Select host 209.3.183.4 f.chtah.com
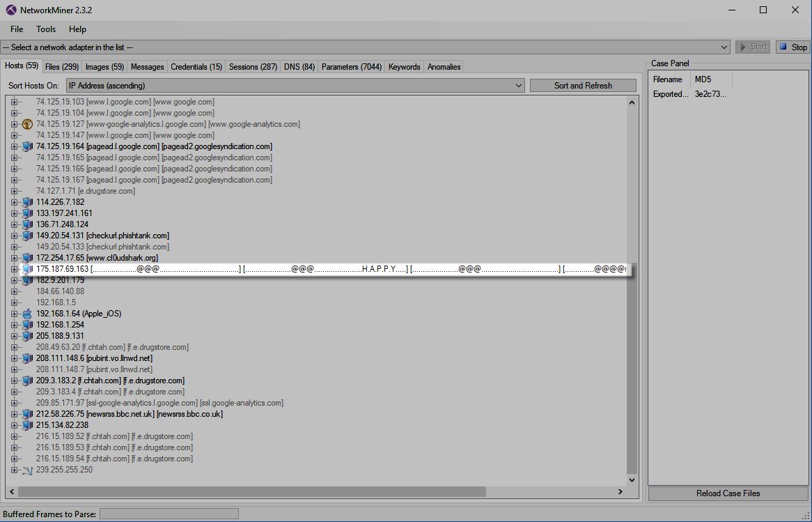The width and height of the screenshot is (812, 522). click(110, 392)
